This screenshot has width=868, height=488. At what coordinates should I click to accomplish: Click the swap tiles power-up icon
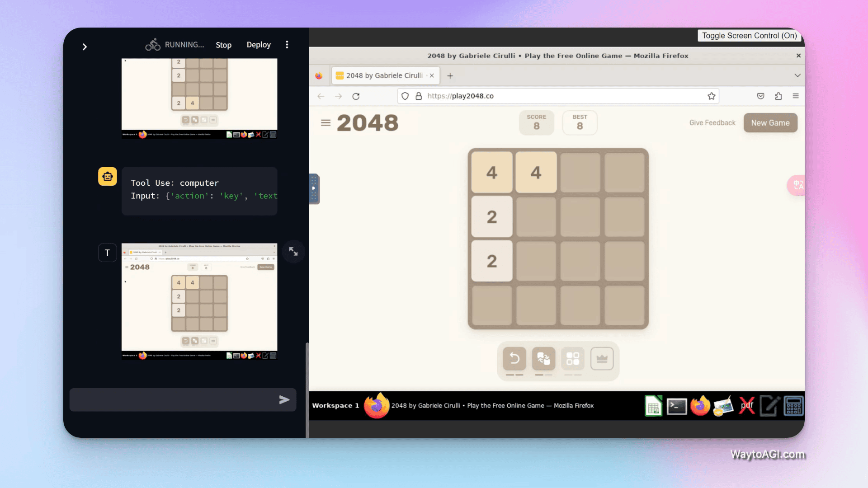coord(543,359)
